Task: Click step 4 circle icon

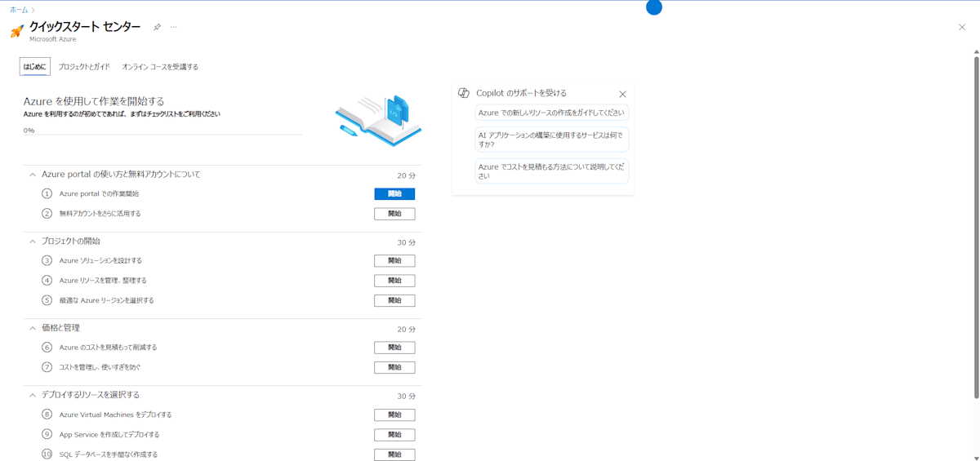Action: tap(47, 281)
